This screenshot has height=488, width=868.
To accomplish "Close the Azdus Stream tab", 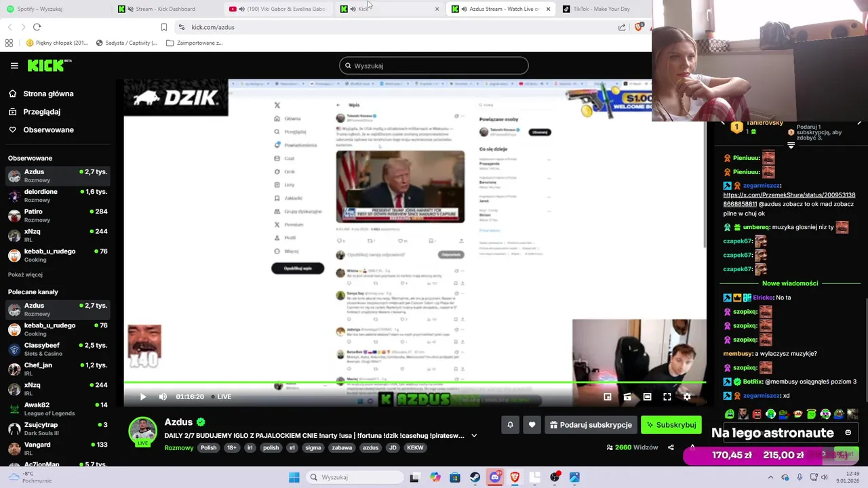I will pos(548,9).
